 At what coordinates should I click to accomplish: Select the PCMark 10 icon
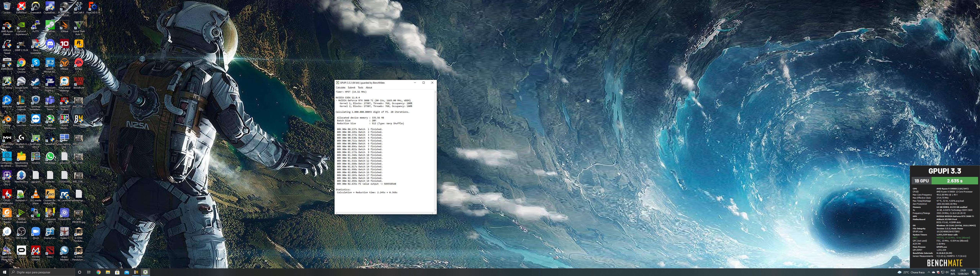64,46
